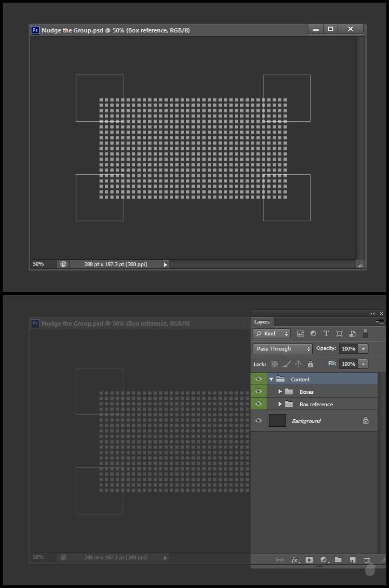The height and width of the screenshot is (588, 389).
Task: Collapse the Content group triangle
Action: [271, 379]
